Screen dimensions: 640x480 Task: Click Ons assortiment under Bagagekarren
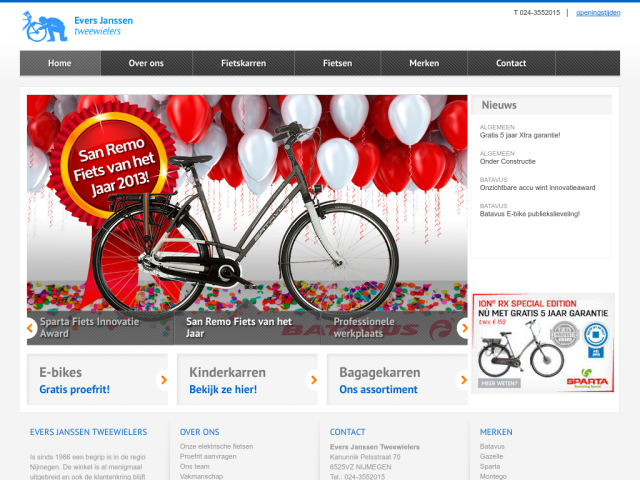378,389
